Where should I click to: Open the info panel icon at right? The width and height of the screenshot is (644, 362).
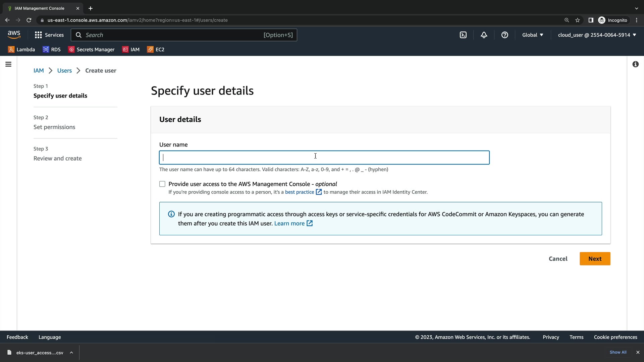point(635,64)
